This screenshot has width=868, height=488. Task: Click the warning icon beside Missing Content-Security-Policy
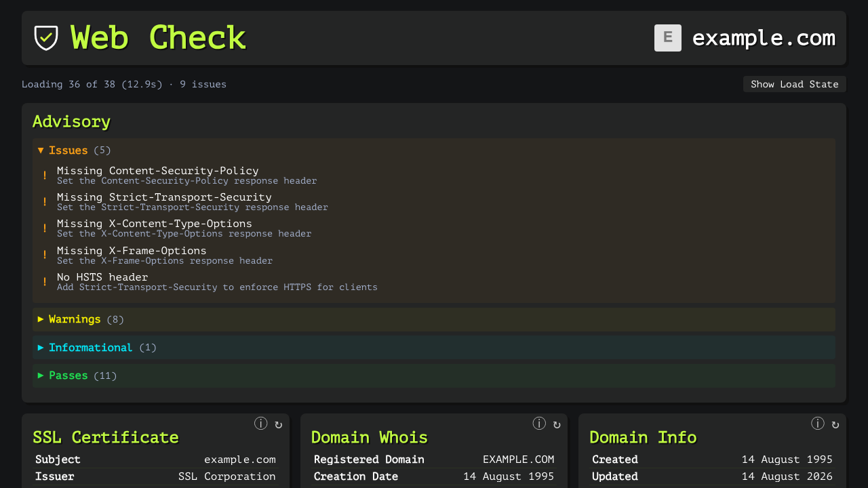[x=45, y=176]
